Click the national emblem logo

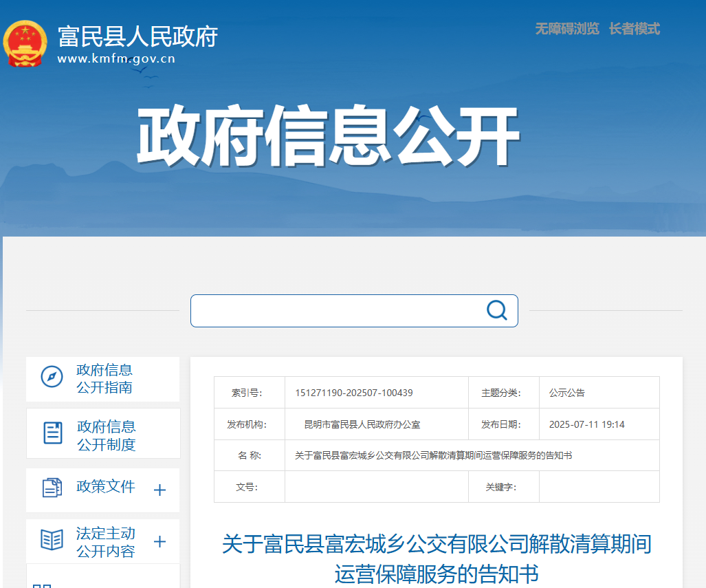click(x=25, y=44)
